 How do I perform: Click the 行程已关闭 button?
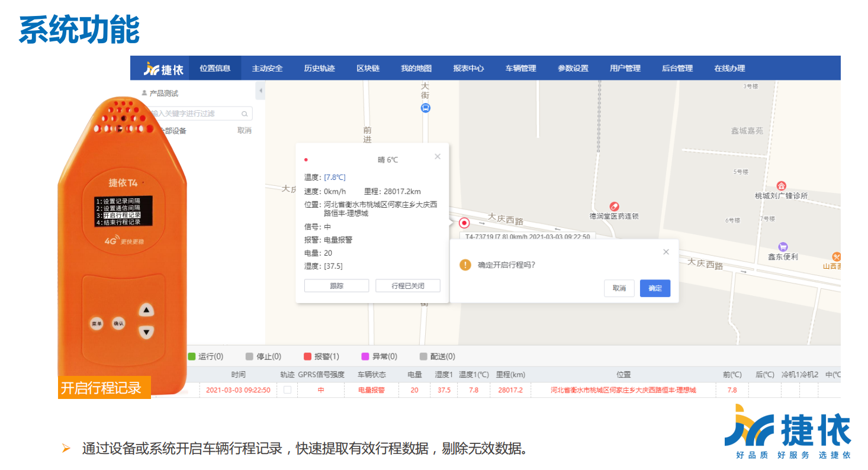tap(408, 286)
